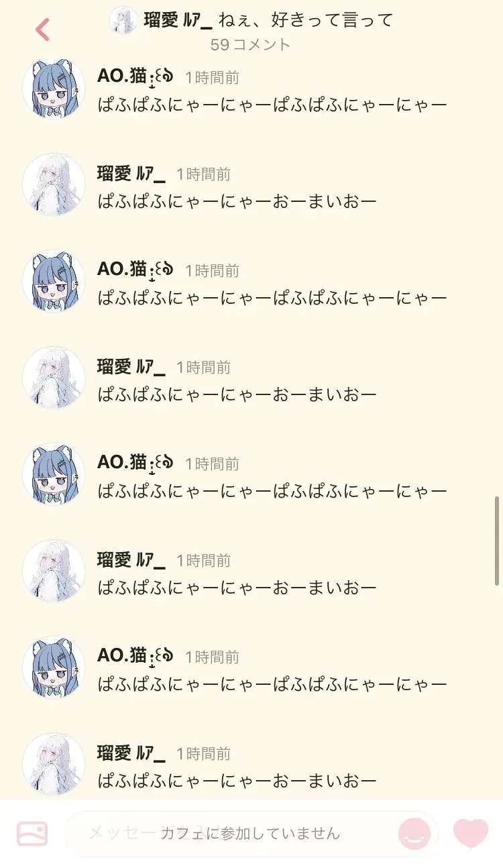Open the topmost AO.猫 username
This screenshot has height=868, width=503.
point(135,77)
